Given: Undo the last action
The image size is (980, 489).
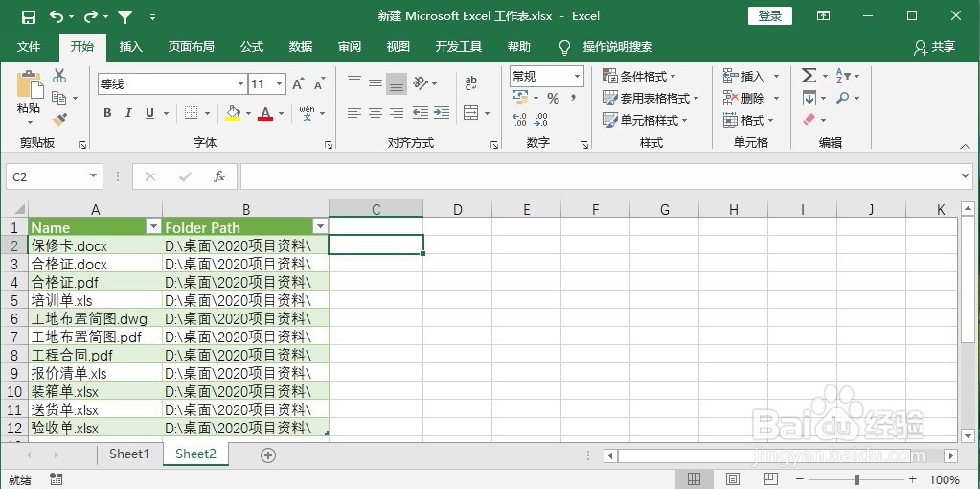Looking at the screenshot, I should point(57,17).
